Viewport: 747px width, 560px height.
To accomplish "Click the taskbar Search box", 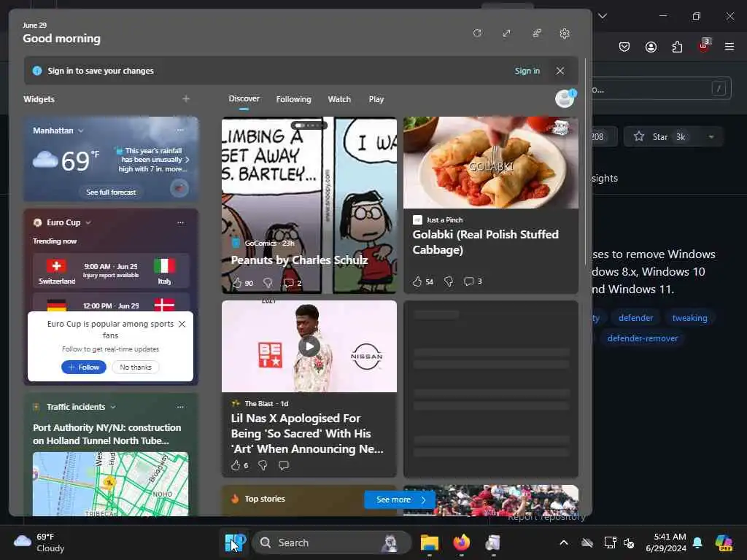I will [x=332, y=542].
